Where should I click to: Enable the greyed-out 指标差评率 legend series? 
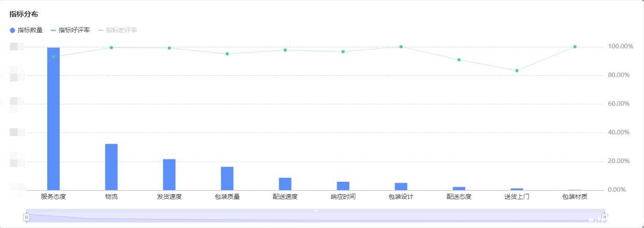click(117, 30)
